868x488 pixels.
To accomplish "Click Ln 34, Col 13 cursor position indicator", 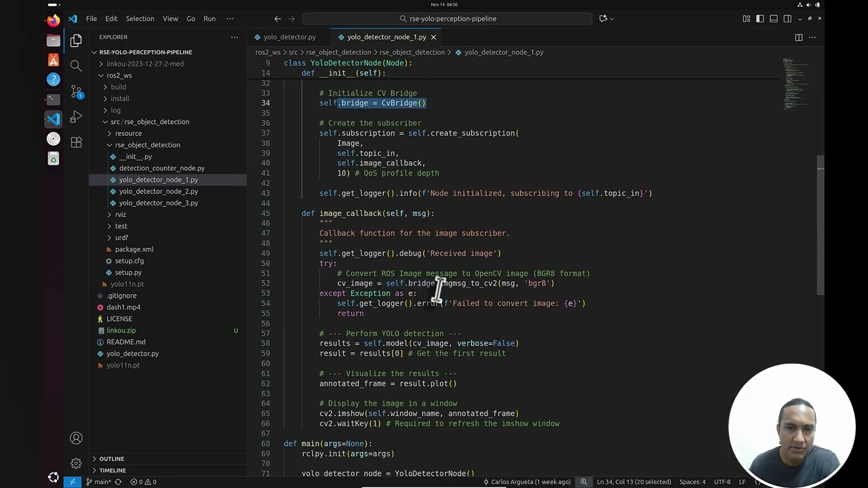I will pyautogui.click(x=633, y=482).
